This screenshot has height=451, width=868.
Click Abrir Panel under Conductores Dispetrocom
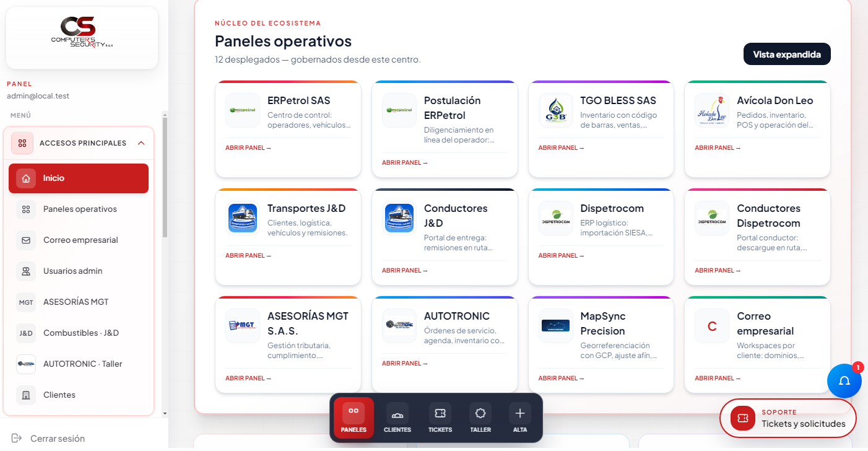click(718, 271)
